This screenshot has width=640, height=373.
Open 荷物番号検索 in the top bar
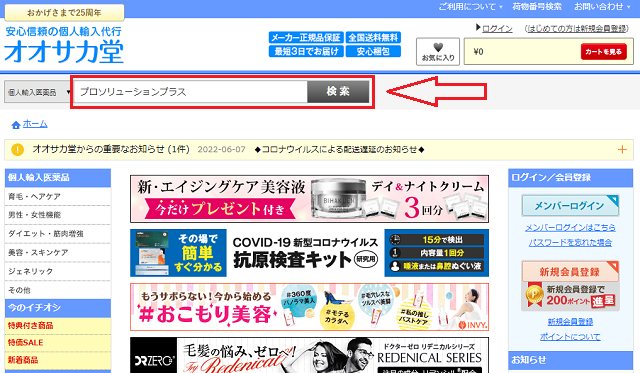coord(537,7)
